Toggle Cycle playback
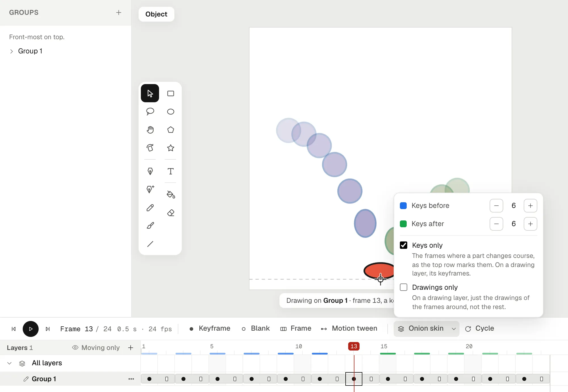The height and width of the screenshot is (392, 568). [480, 329]
